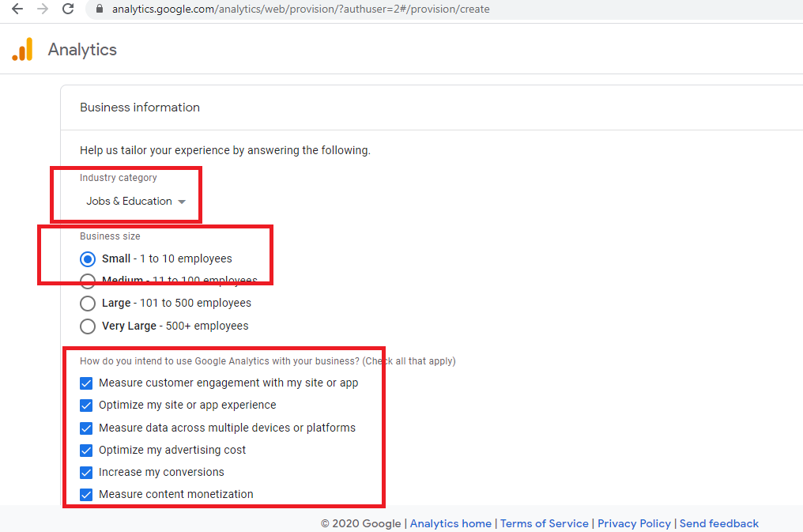This screenshot has height=532, width=803.
Task: Uncheck Measure data across multiple devices
Action: tap(86, 428)
